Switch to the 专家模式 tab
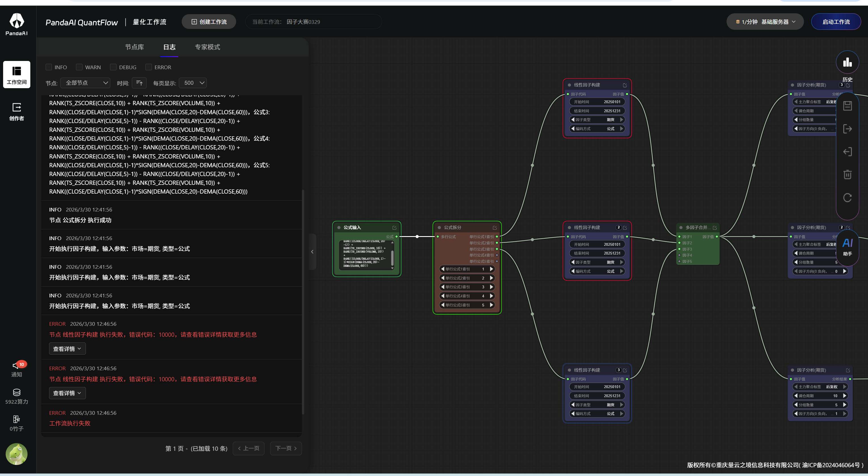The height and width of the screenshot is (476, 868). tap(207, 47)
